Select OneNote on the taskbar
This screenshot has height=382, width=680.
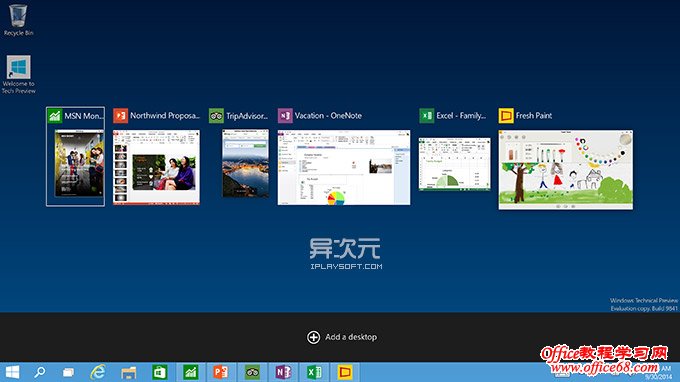click(x=283, y=372)
